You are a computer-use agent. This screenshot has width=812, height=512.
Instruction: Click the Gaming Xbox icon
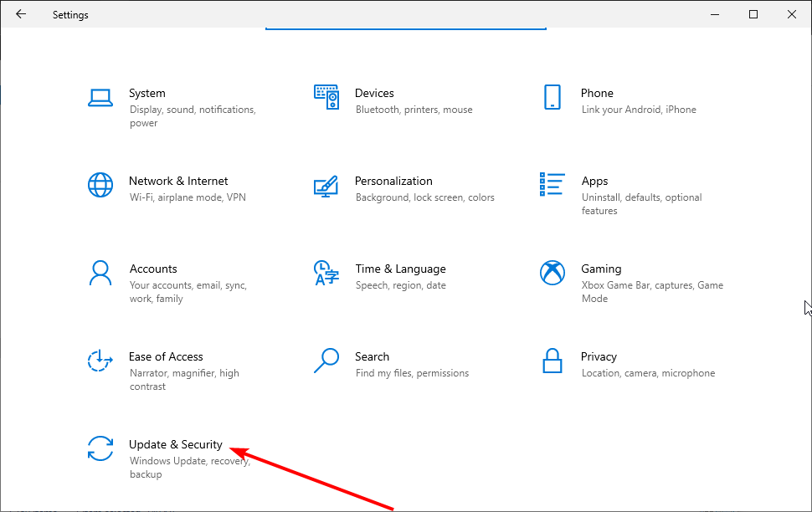coord(552,273)
